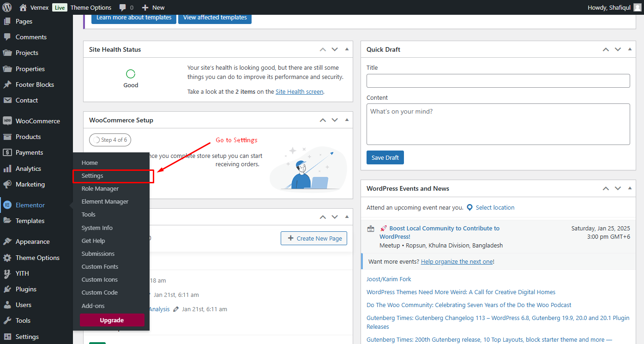Screen dimensions: 644x344
Task: Click the Elementor icon in the sidebar
Action: [x=7, y=205]
